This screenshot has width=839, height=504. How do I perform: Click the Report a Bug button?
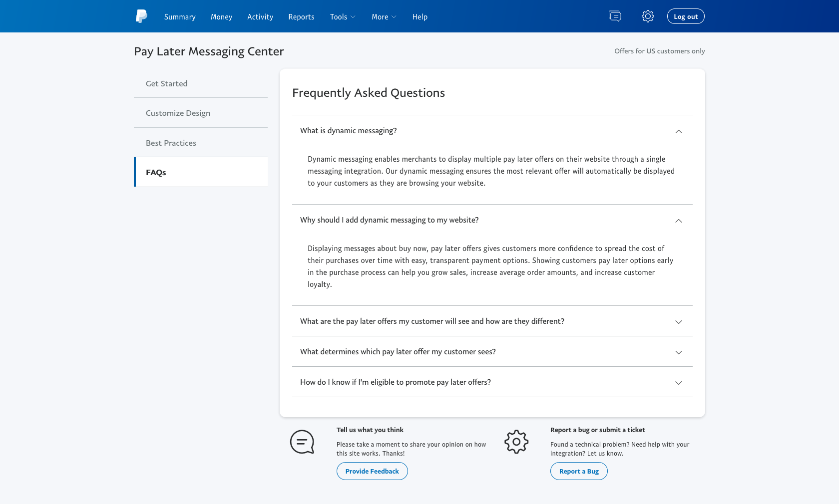[x=579, y=471]
